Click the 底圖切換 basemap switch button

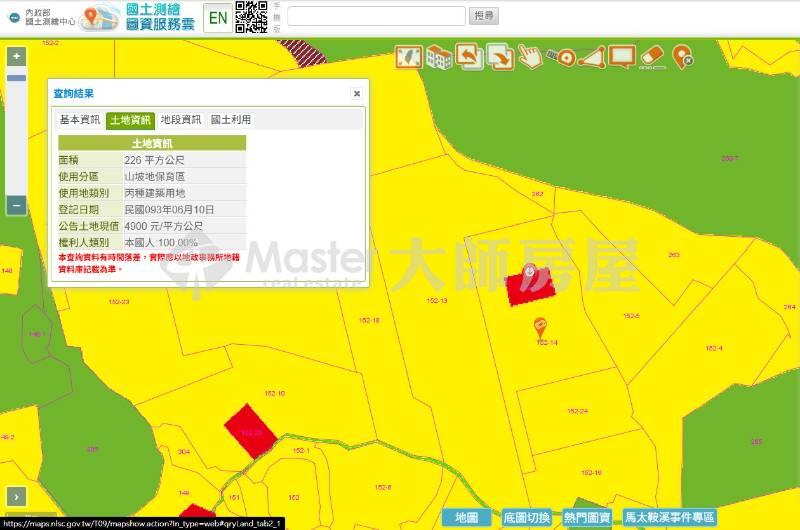(x=527, y=517)
